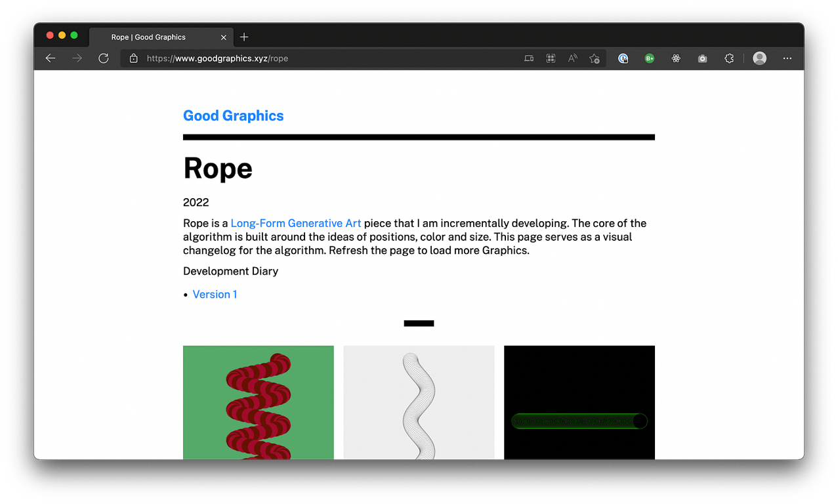Open the black background green rope graphic
838x504 pixels.
coord(579,402)
